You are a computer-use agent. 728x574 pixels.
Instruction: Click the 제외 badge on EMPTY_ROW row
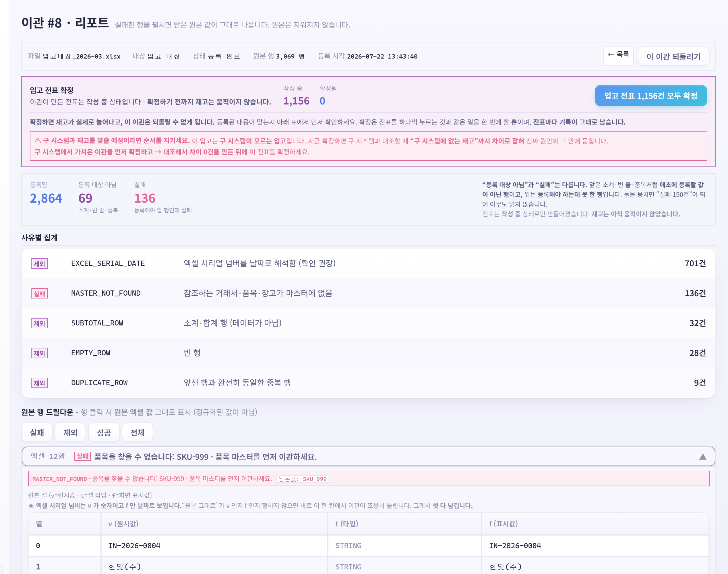(x=39, y=354)
